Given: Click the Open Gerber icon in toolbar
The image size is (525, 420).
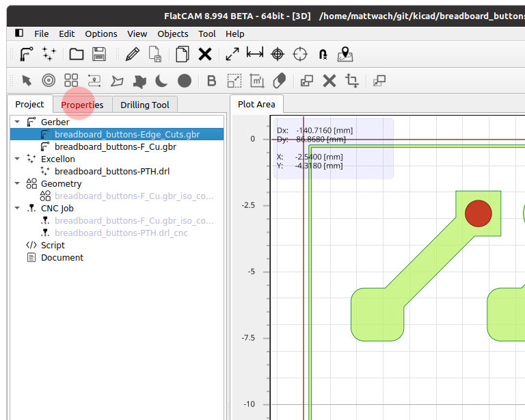Looking at the screenshot, I should click(x=27, y=54).
